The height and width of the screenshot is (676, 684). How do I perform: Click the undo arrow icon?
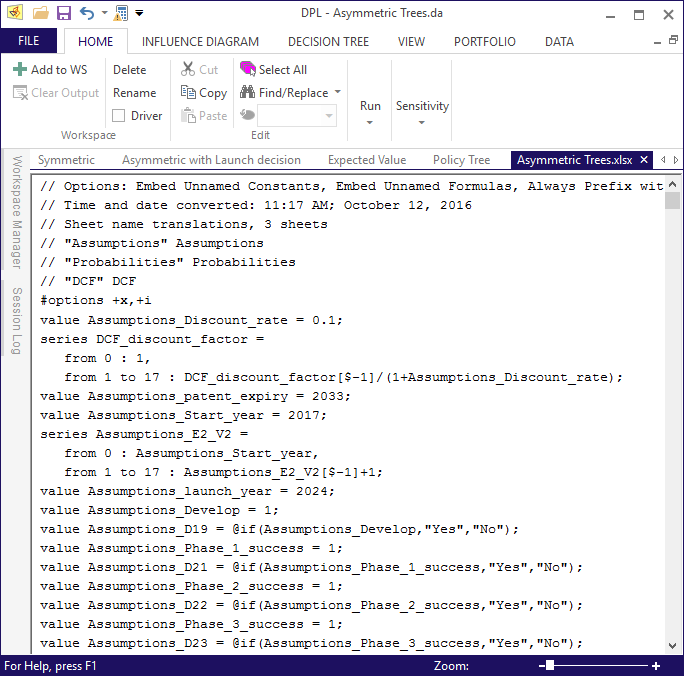(x=86, y=14)
